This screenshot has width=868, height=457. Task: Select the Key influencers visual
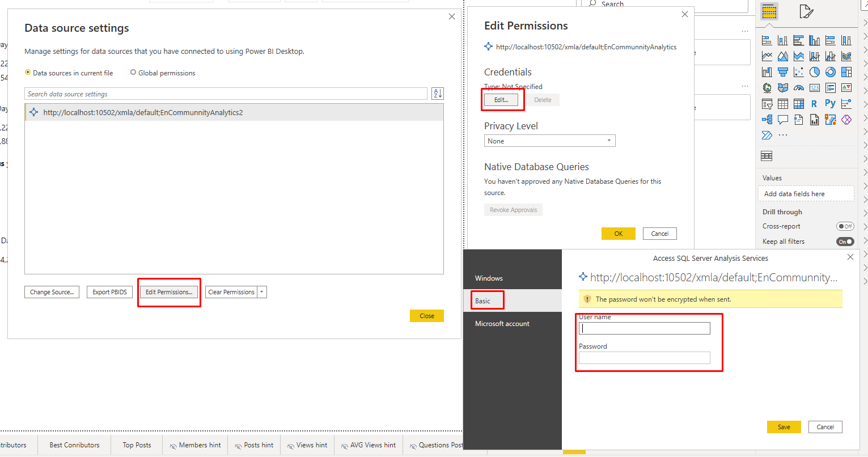[846, 104]
